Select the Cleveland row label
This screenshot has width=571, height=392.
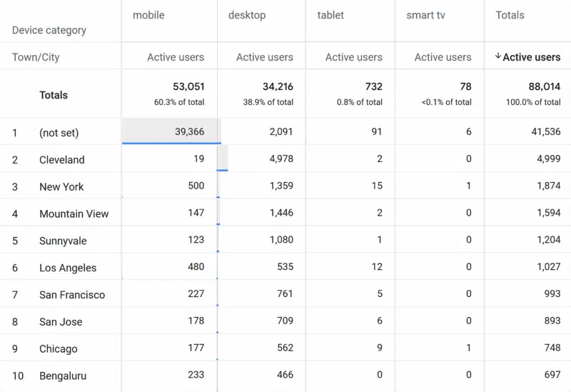coord(61,160)
